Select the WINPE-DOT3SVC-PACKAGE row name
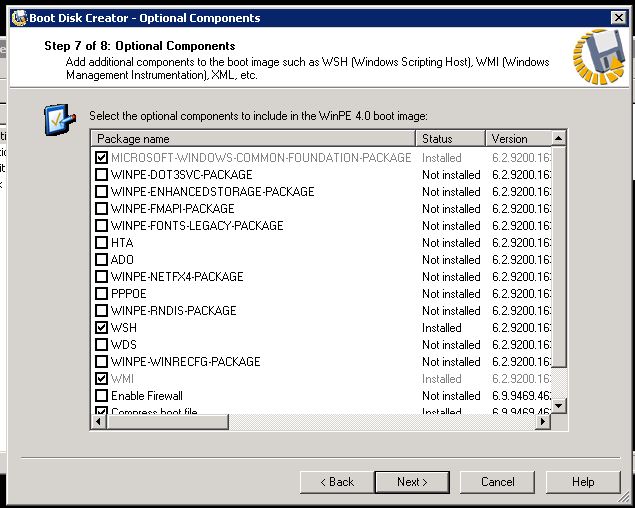The height and width of the screenshot is (508, 635). point(181,175)
